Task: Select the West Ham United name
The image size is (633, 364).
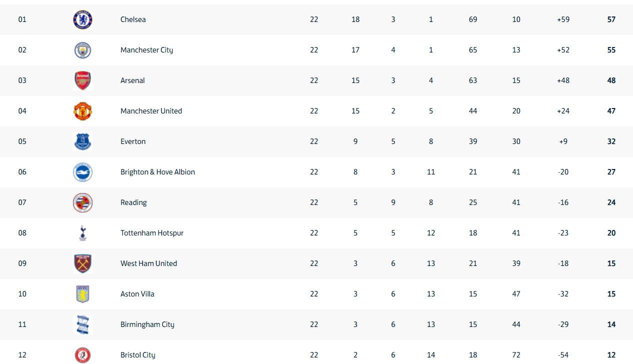Action: click(x=148, y=263)
